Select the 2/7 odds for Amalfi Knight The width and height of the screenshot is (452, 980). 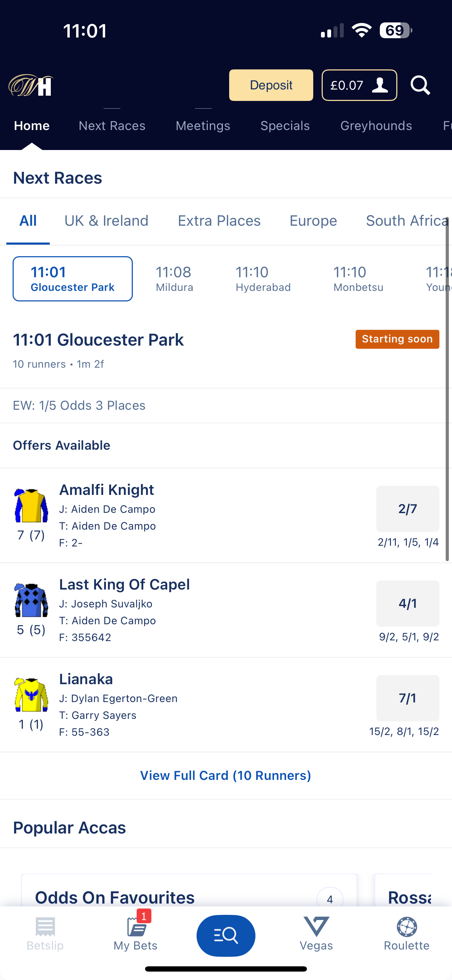[408, 509]
